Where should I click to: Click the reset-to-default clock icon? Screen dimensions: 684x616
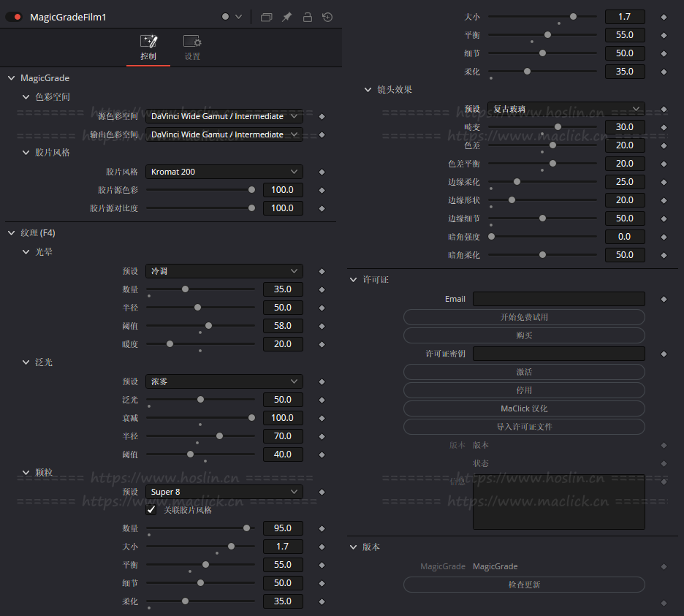point(327,17)
